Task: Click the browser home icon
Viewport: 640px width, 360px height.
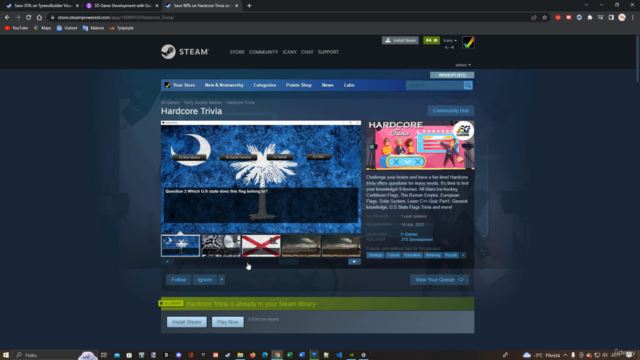Action: click(x=39, y=18)
